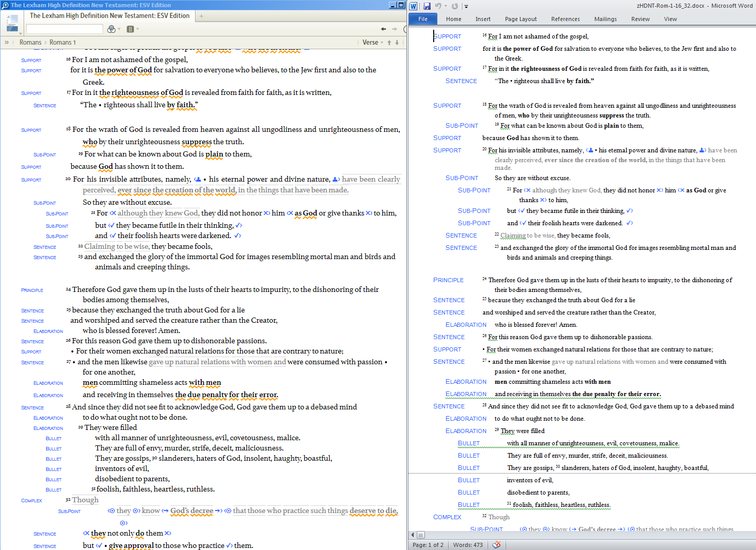Viewport: 756px width, 550px height.
Task: Click the checkmark symbol after 'thinking,' in Lexham
Action: 239,225
